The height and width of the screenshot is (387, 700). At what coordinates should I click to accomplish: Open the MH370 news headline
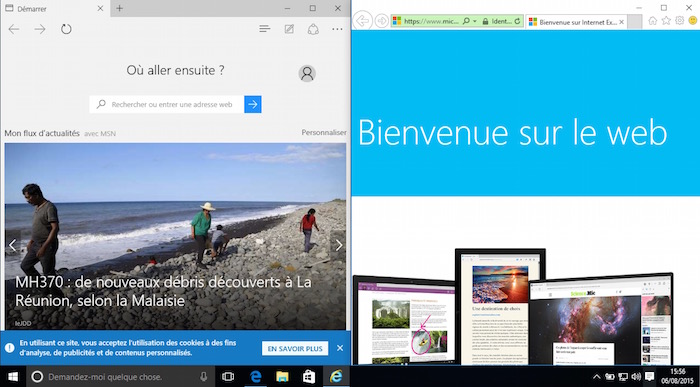pos(163,291)
